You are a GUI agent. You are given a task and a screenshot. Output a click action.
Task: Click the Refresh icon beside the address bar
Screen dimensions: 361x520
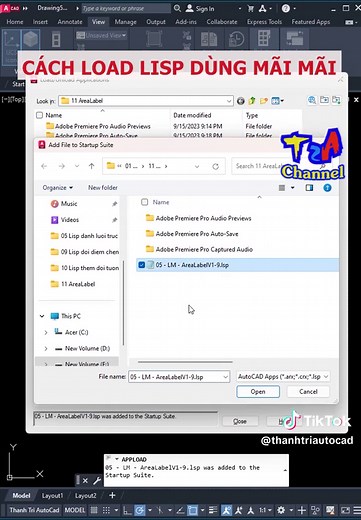[x=216, y=166]
